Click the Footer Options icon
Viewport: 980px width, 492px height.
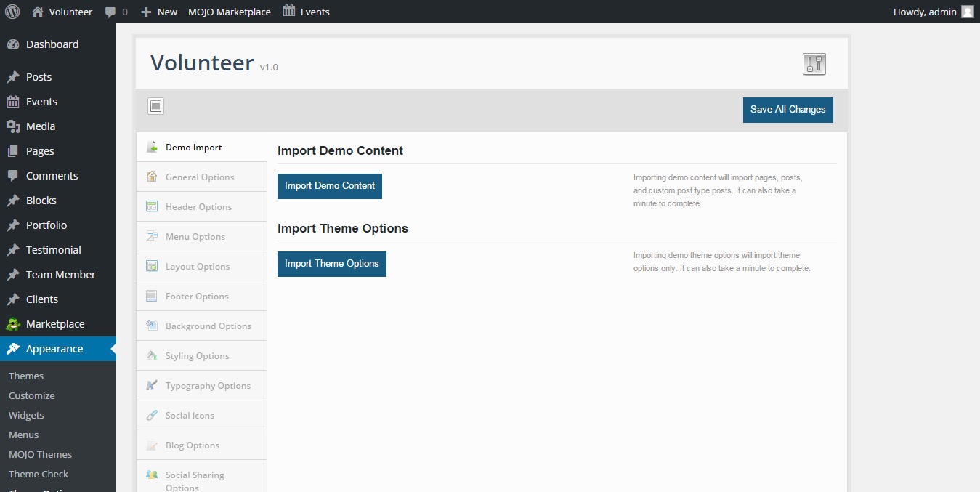[152, 296]
